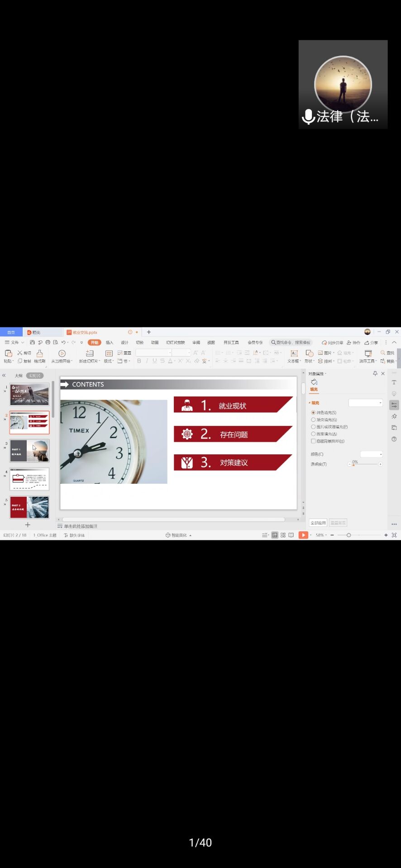Start slideshow via 从当前开始 icon
The width and height of the screenshot is (401, 868).
coord(62,354)
